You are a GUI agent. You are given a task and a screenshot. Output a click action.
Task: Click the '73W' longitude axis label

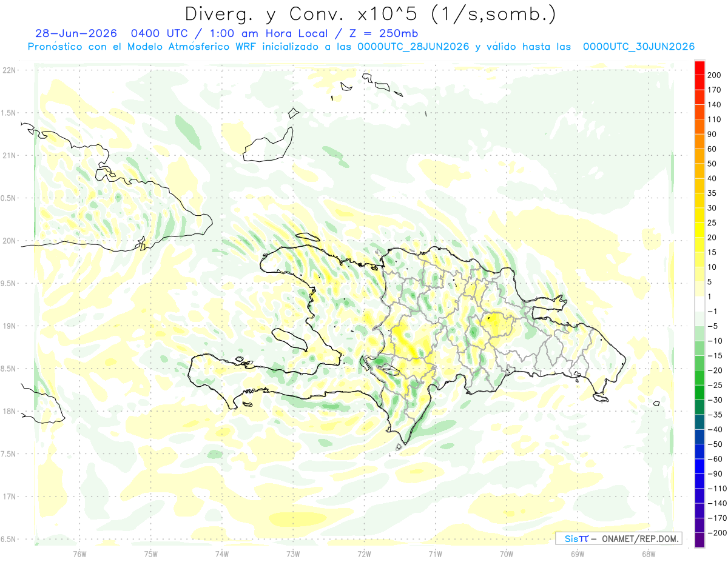293,553
